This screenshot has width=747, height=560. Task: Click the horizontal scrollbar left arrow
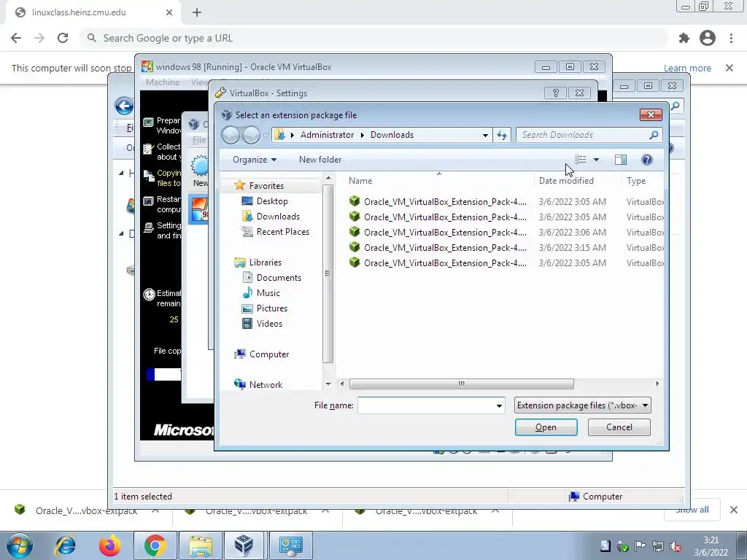click(x=341, y=384)
